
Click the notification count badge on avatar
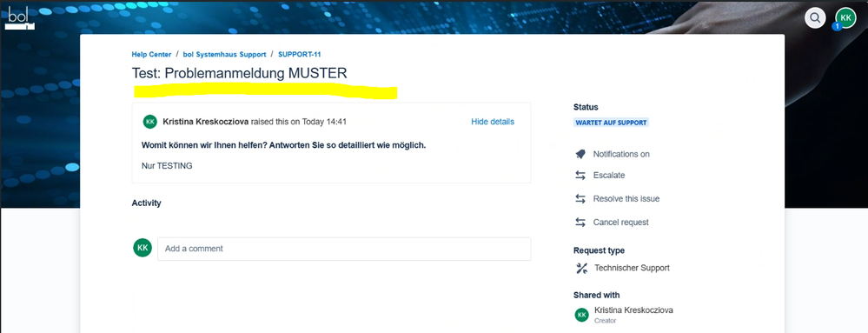[837, 26]
